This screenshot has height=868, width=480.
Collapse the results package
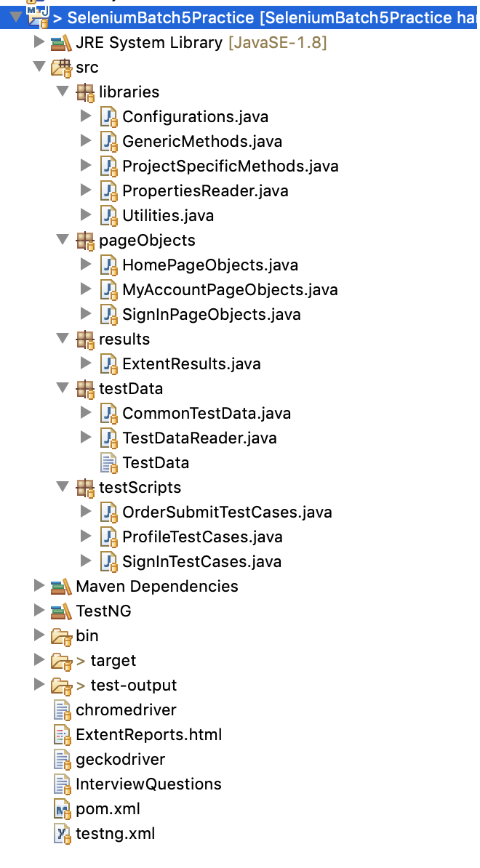click(x=63, y=339)
